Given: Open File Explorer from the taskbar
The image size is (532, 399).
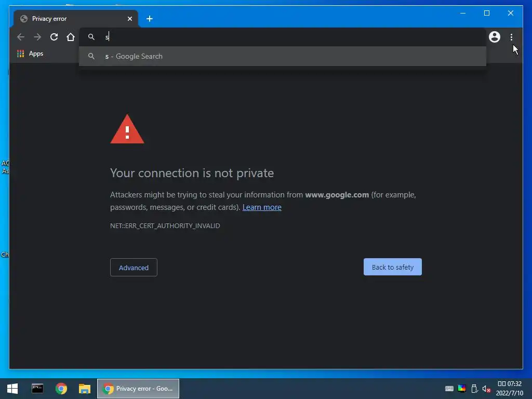Looking at the screenshot, I should coord(85,389).
